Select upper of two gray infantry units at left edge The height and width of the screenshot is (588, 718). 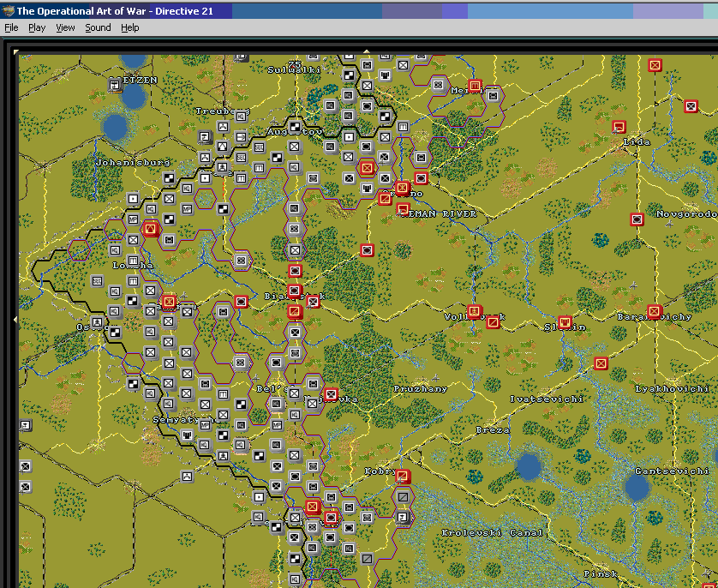pyautogui.click(x=25, y=466)
